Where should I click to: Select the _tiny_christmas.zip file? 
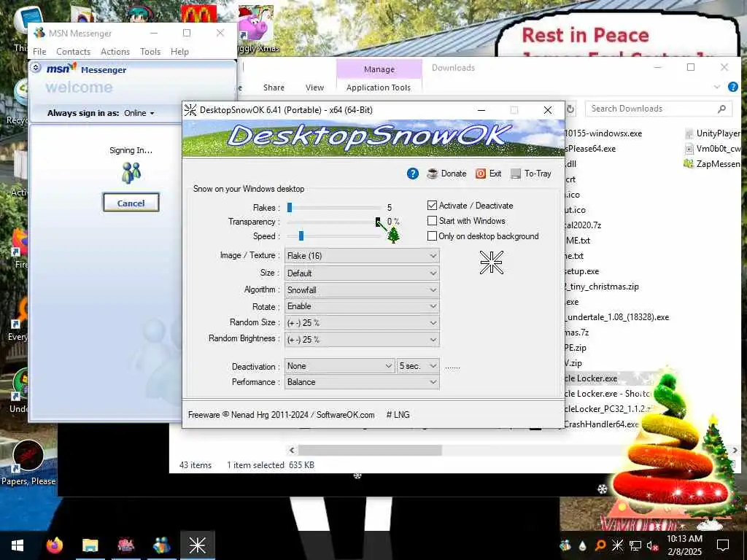click(x=602, y=287)
